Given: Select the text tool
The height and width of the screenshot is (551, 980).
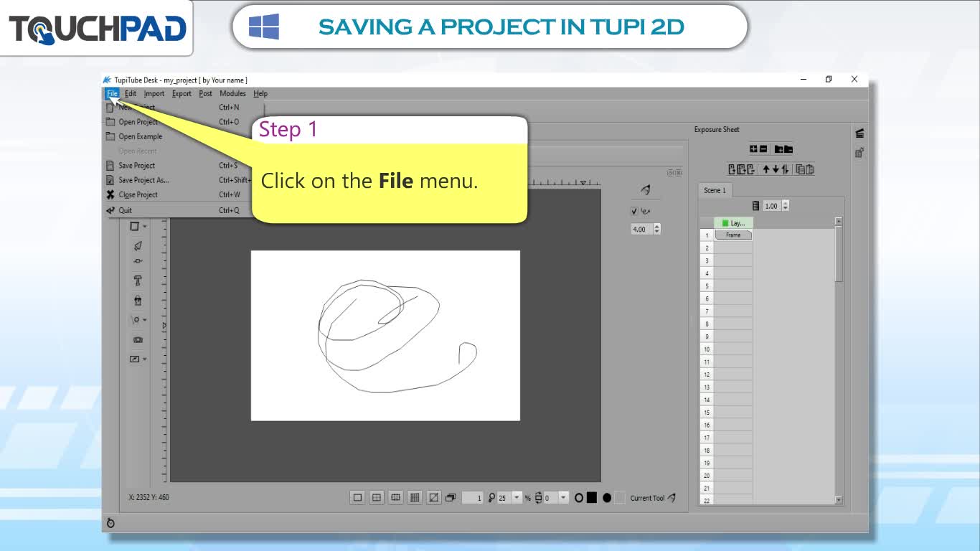Looking at the screenshot, I should pyautogui.click(x=138, y=281).
